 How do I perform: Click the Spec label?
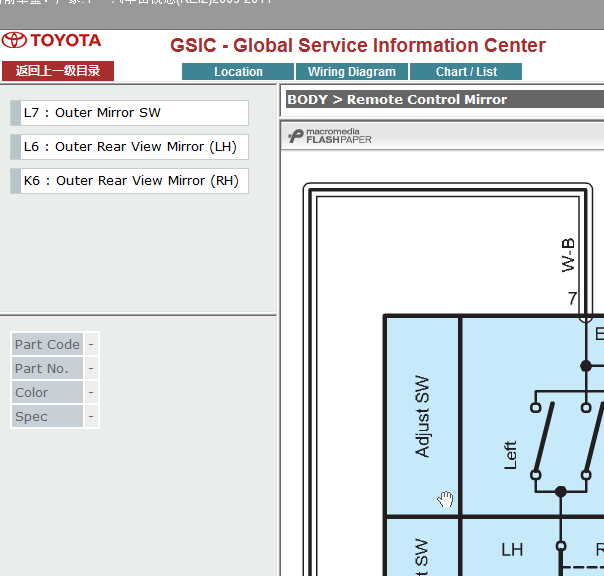click(x=47, y=416)
